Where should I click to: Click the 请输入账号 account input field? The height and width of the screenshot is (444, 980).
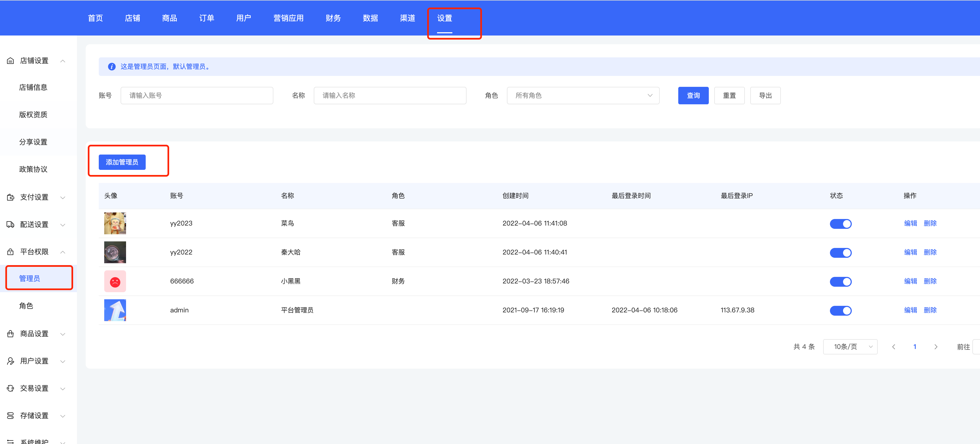click(x=197, y=96)
